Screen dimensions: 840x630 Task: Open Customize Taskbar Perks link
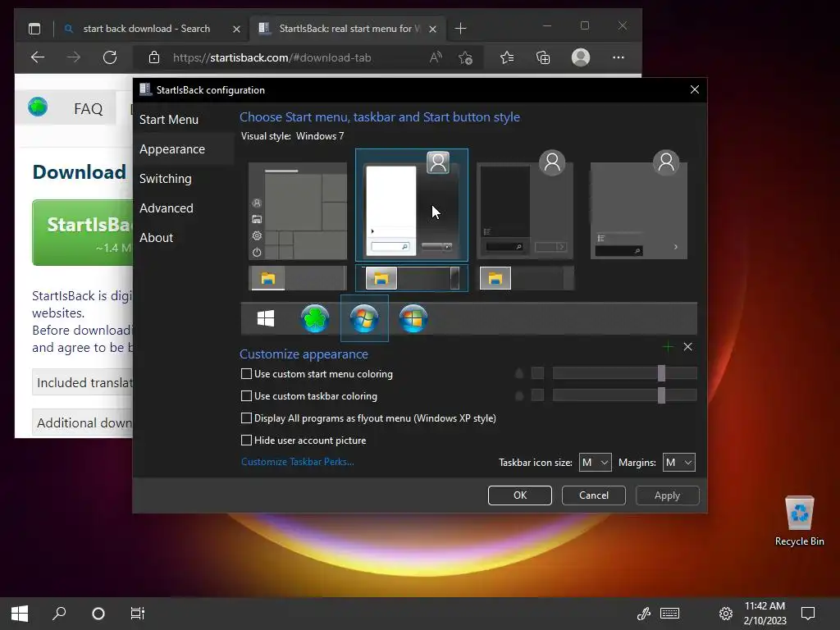297,462
